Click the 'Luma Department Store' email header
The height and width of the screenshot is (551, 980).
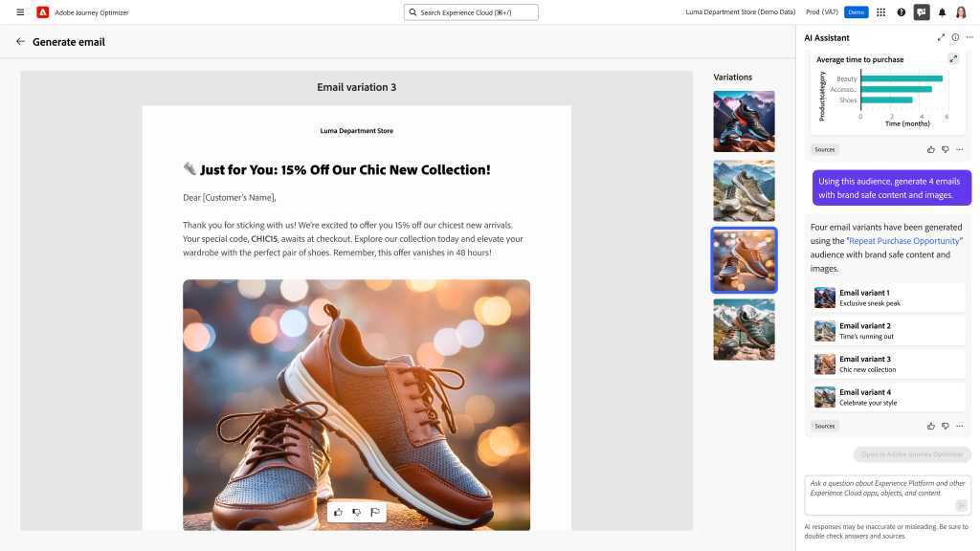[356, 130]
